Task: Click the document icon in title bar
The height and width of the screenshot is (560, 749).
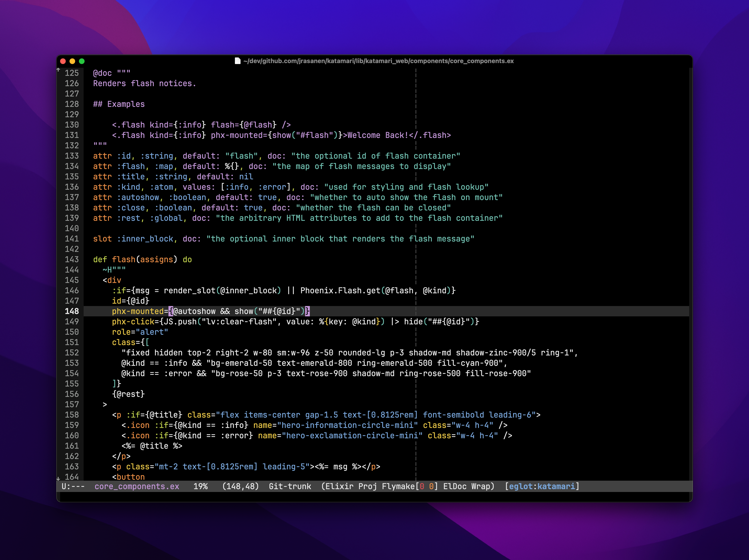Action: tap(238, 61)
